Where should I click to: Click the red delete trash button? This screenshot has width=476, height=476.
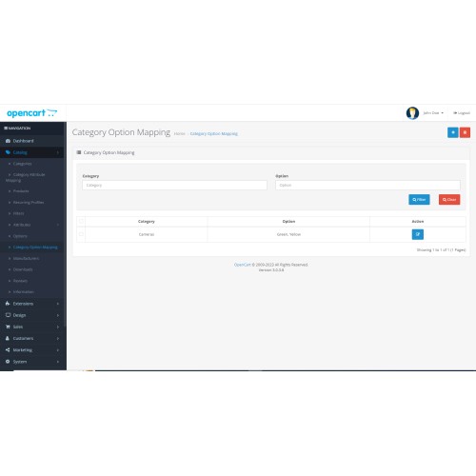465,132
